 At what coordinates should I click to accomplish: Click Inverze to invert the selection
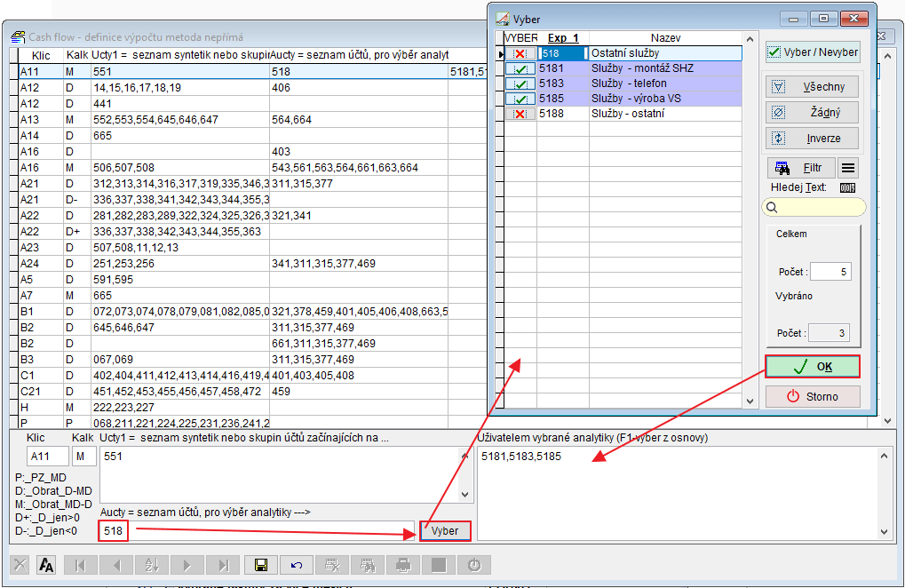[813, 139]
